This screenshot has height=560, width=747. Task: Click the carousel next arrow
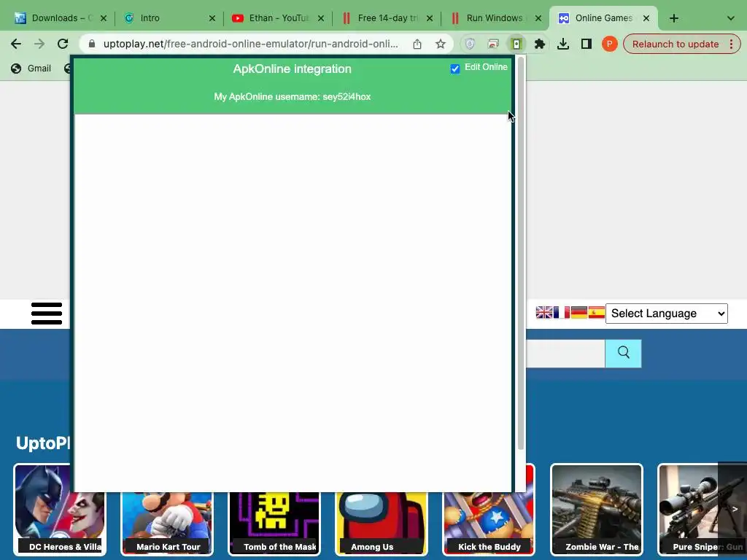735,509
